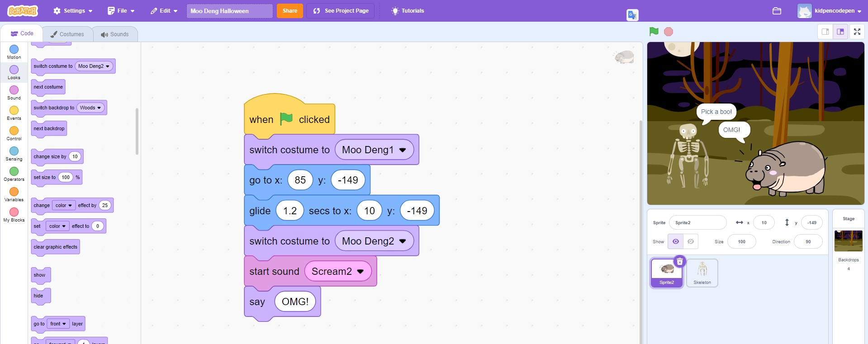Expand the Scream2 sound dropdown
This screenshot has width=868, height=344.
coord(338,272)
